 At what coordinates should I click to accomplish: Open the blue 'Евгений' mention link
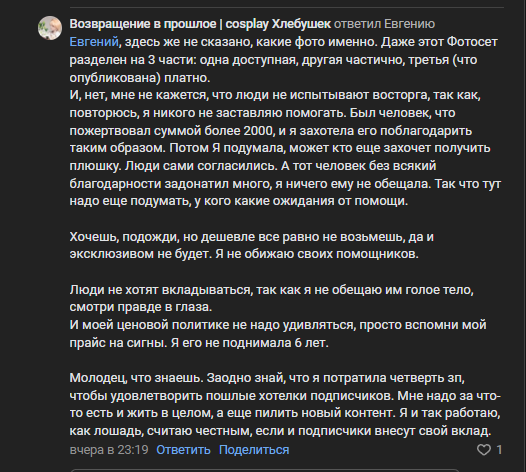[94, 42]
